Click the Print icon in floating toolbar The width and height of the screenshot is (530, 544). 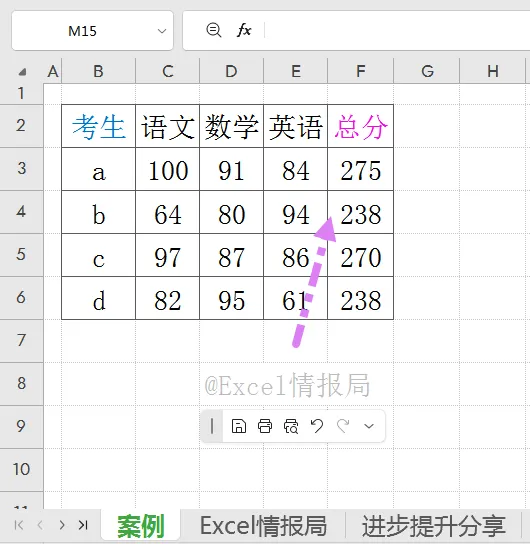click(265, 426)
